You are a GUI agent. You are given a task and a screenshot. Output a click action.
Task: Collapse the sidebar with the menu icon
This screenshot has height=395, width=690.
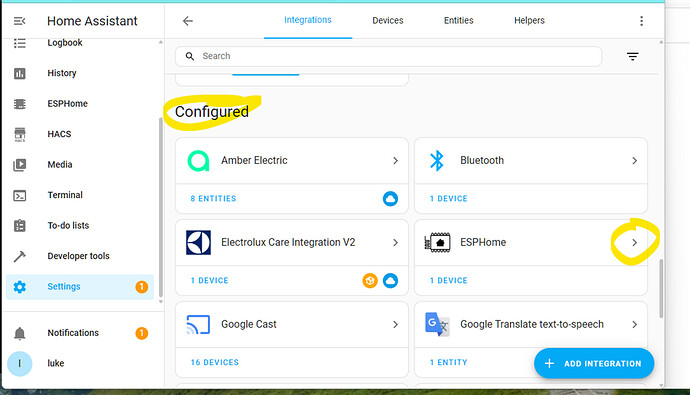(x=19, y=21)
